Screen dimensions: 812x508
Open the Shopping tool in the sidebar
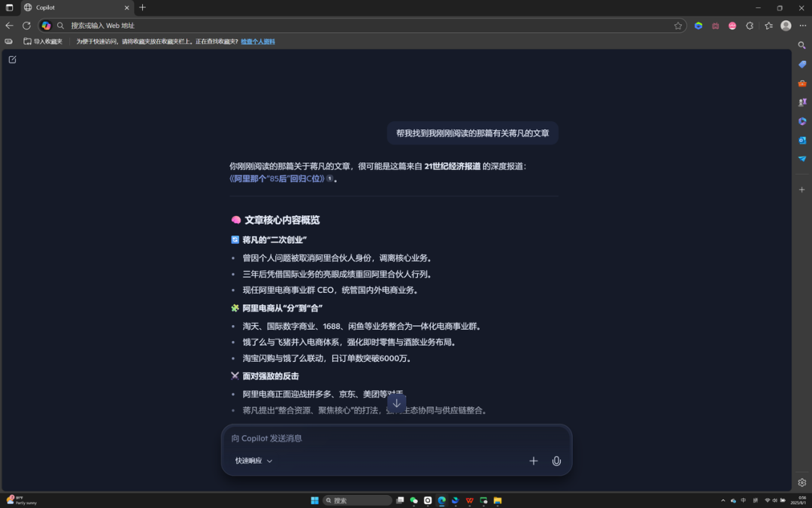point(801,65)
